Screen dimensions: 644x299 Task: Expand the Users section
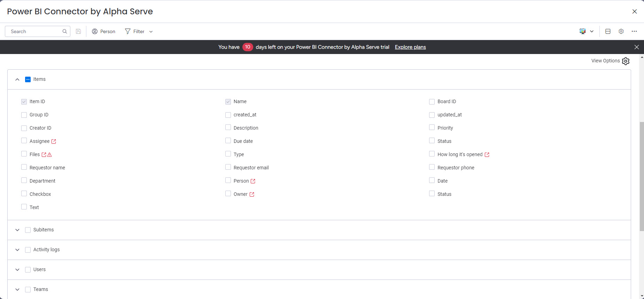tap(17, 270)
